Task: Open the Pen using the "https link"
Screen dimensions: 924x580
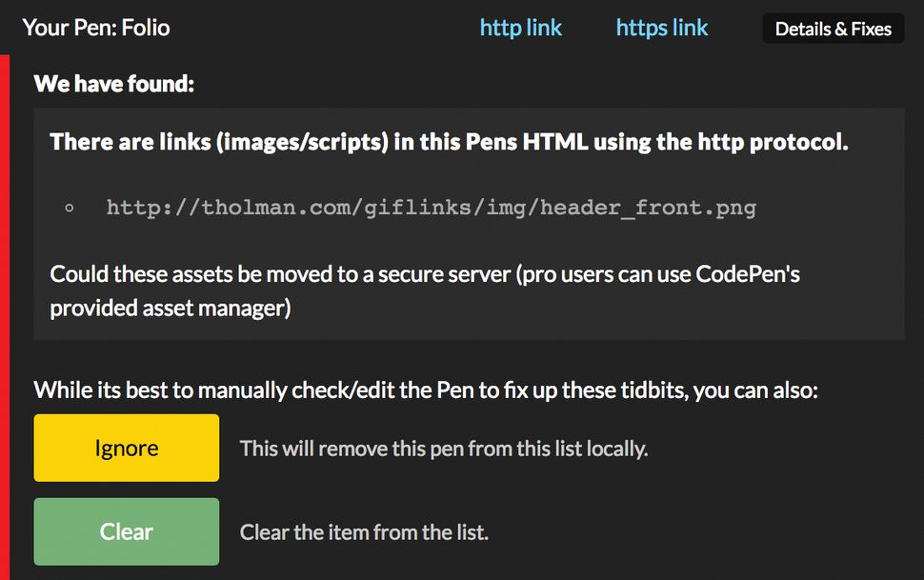Action: [661, 28]
